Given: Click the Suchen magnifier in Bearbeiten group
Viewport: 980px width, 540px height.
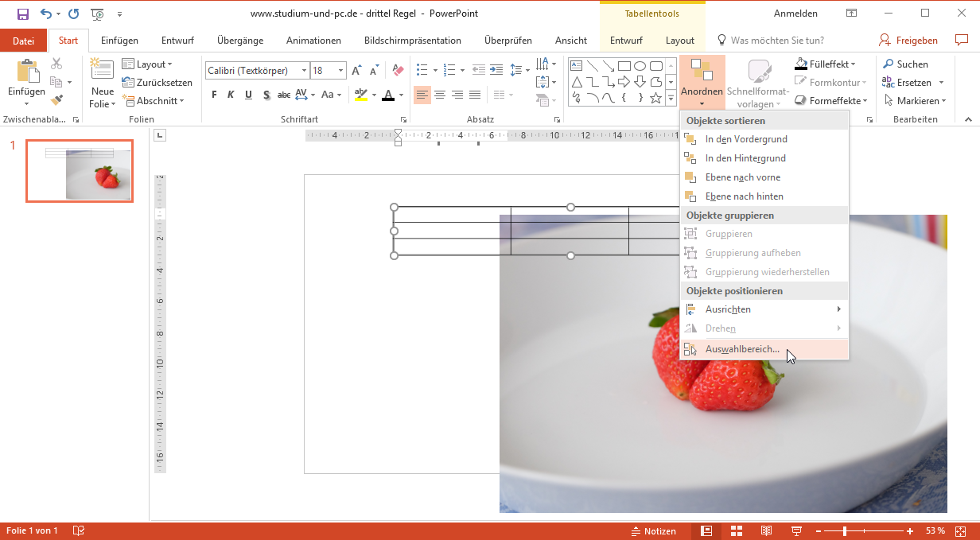Looking at the screenshot, I should [889, 64].
